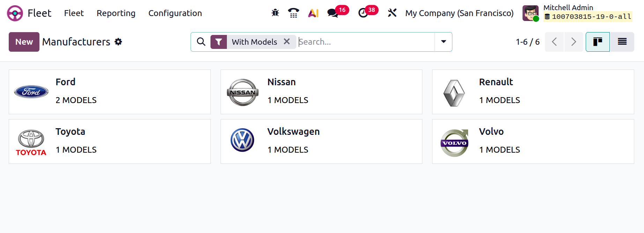Click the Fleet app home icon
Screen dimensions: 644x233
click(15, 13)
